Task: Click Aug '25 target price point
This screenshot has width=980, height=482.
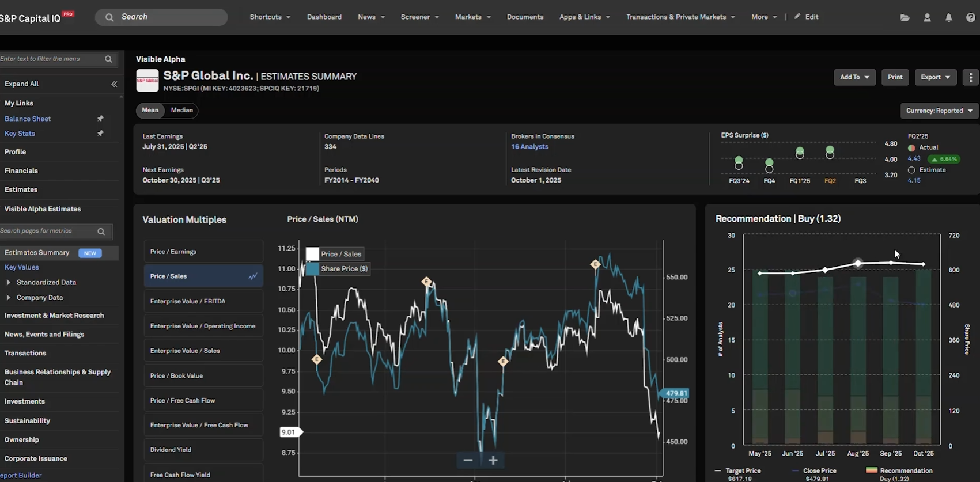Action: click(858, 263)
